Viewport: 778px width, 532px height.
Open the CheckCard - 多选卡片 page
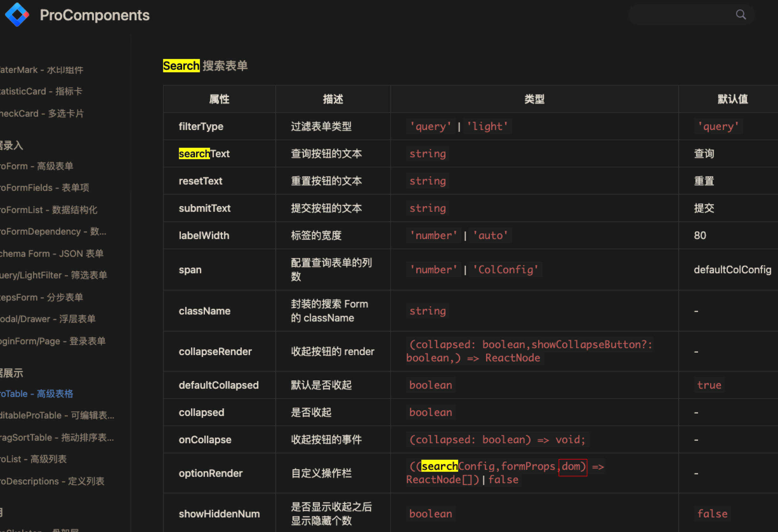point(42,113)
